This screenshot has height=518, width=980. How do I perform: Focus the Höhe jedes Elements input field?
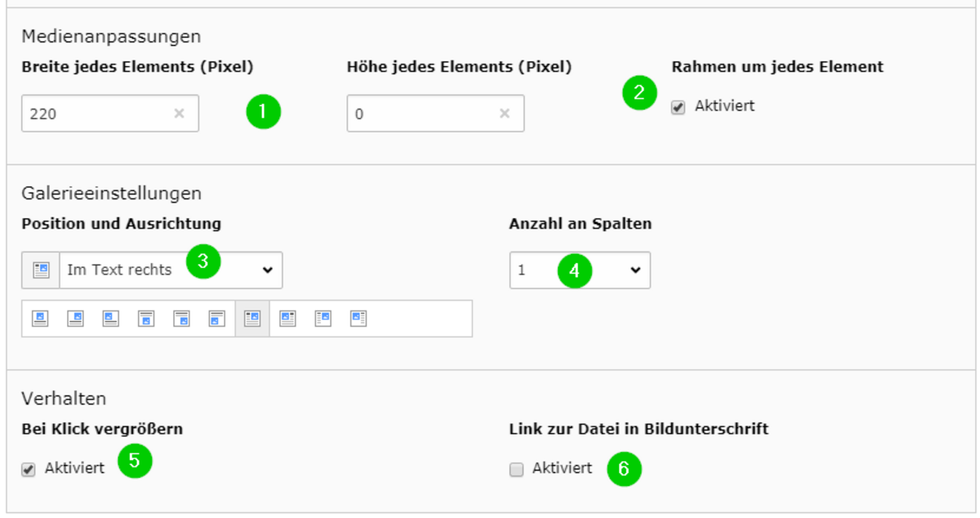435,114
